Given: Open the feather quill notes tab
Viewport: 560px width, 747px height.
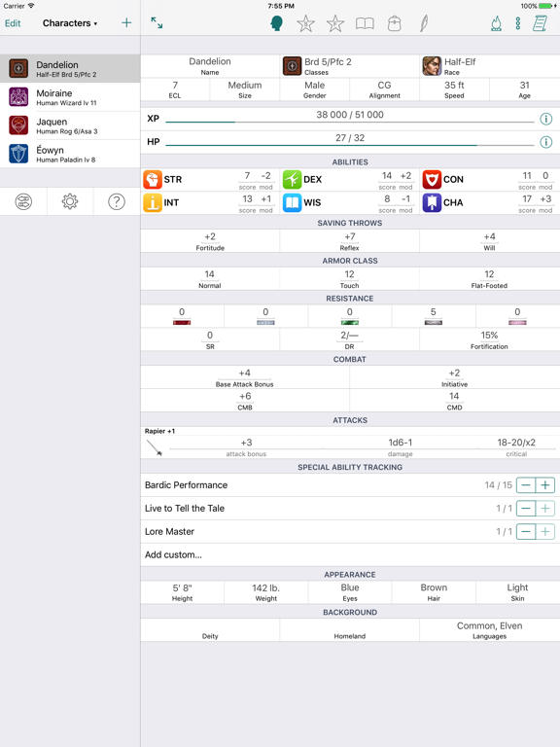Looking at the screenshot, I should [x=423, y=23].
